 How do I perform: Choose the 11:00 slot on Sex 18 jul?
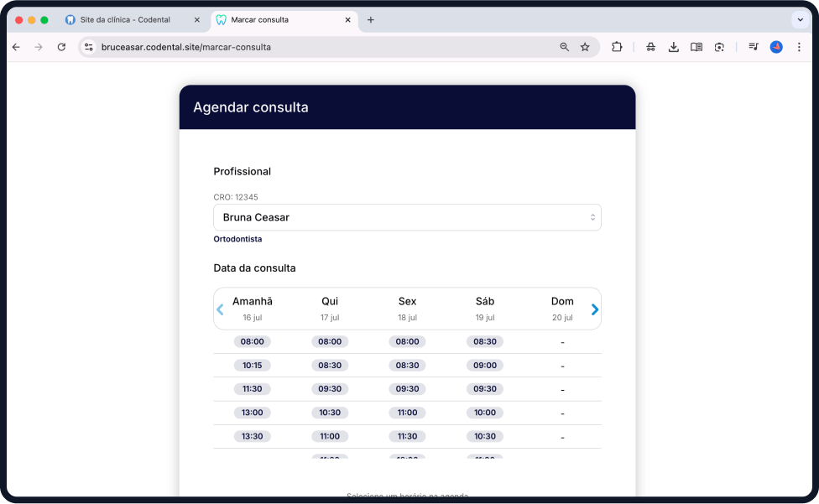pos(407,413)
